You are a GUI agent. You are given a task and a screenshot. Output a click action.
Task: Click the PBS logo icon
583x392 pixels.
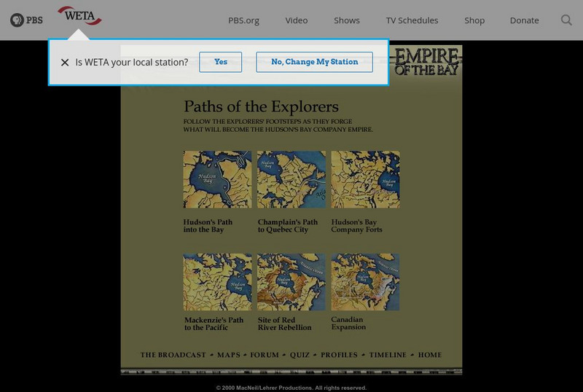click(26, 20)
